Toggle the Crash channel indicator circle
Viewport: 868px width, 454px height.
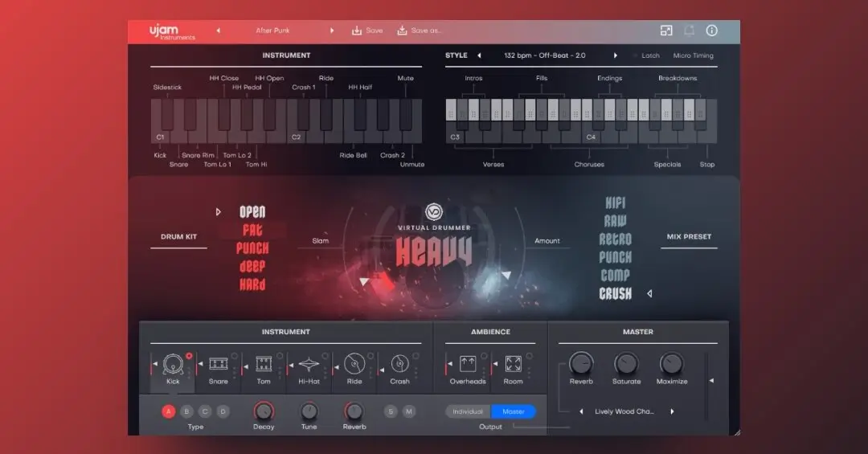pyautogui.click(x=416, y=356)
